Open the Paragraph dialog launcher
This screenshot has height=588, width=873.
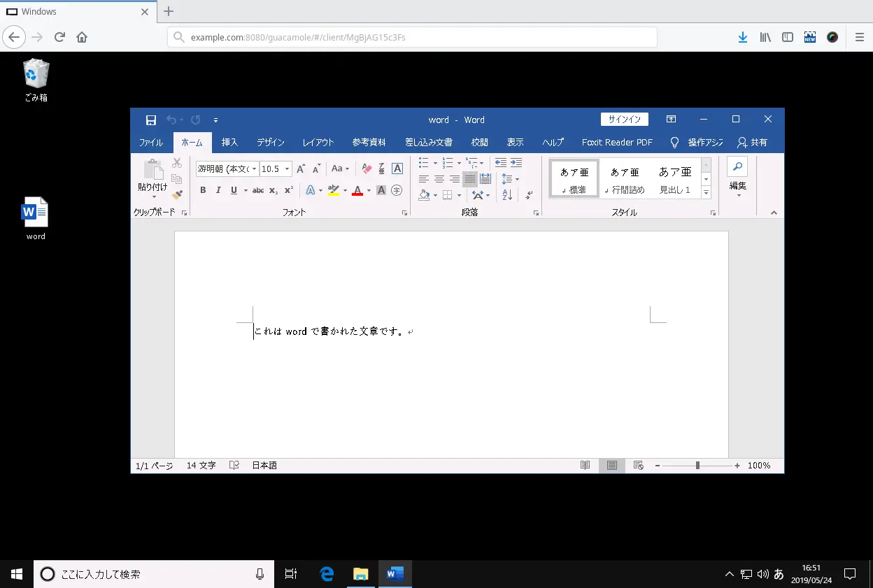coord(536,213)
